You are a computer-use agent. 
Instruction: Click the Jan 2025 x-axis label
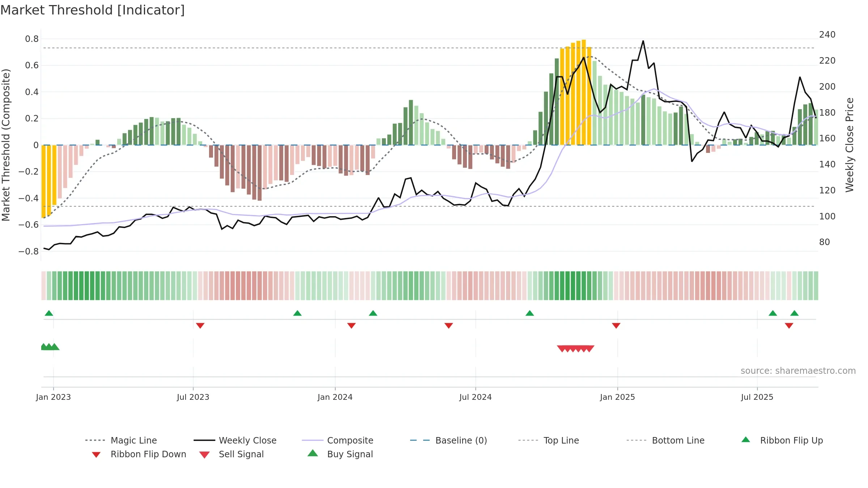[618, 397]
